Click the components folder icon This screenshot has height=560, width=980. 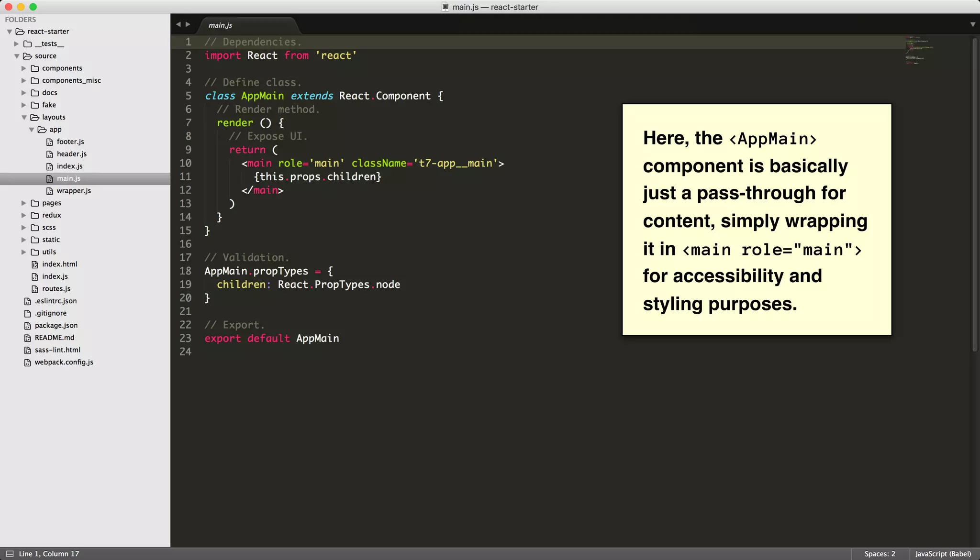[x=35, y=68]
